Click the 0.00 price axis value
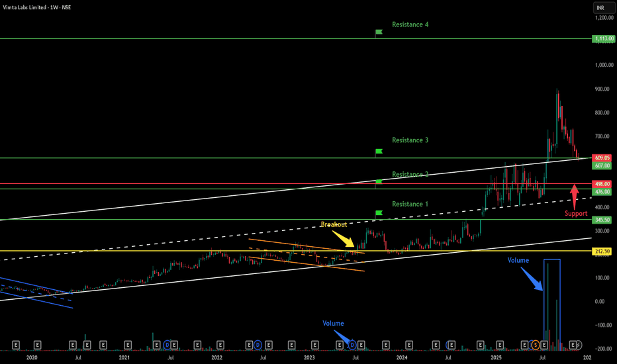This screenshot has height=364, width=617. 600,301
